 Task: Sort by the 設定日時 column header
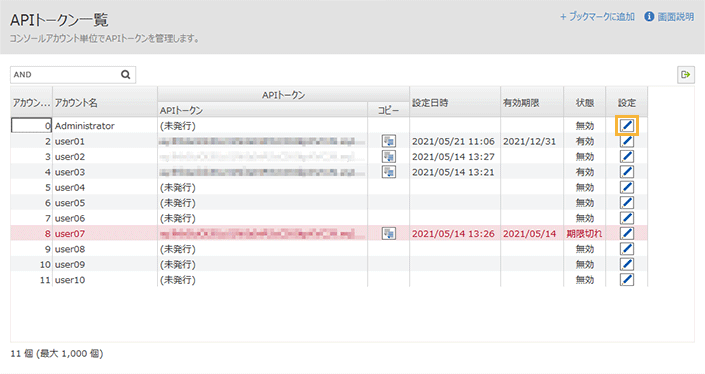click(455, 102)
